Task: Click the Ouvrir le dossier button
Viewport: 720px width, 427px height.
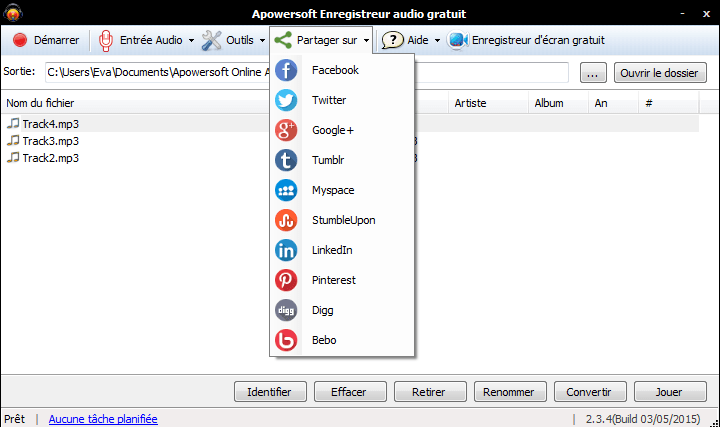Action: click(x=660, y=73)
